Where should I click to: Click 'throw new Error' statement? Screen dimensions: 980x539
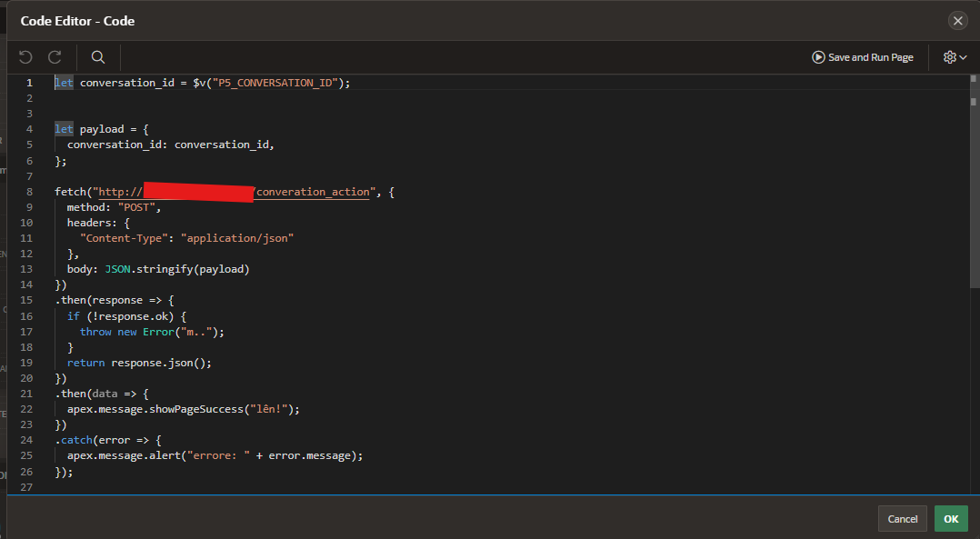click(152, 332)
